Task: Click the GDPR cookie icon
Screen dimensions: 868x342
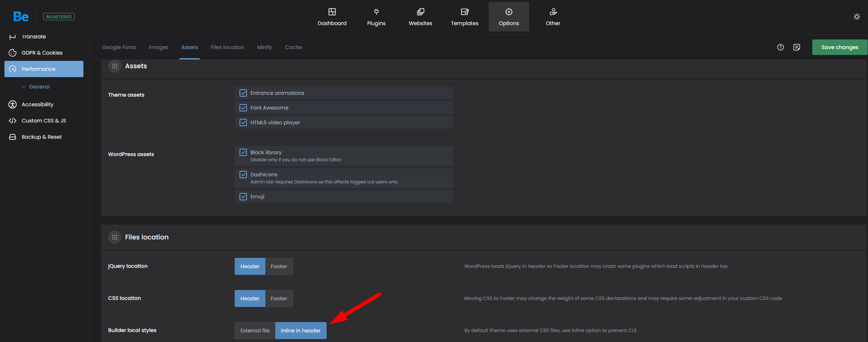Action: coord(13,53)
